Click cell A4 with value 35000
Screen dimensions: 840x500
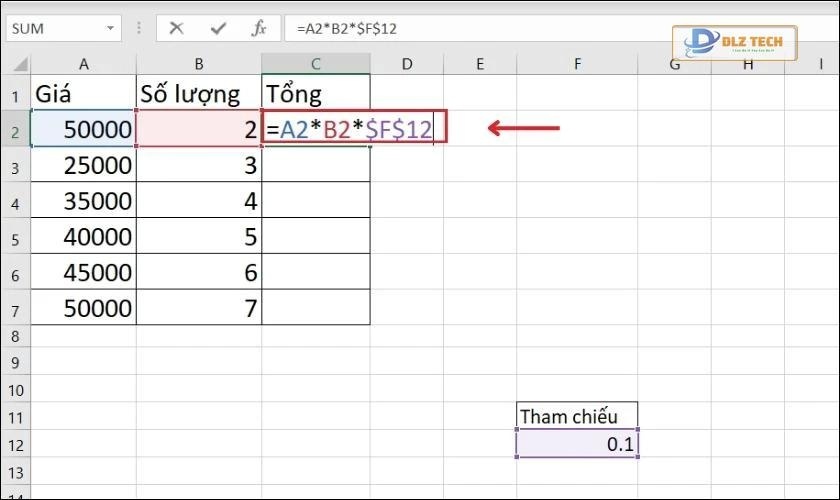point(84,201)
